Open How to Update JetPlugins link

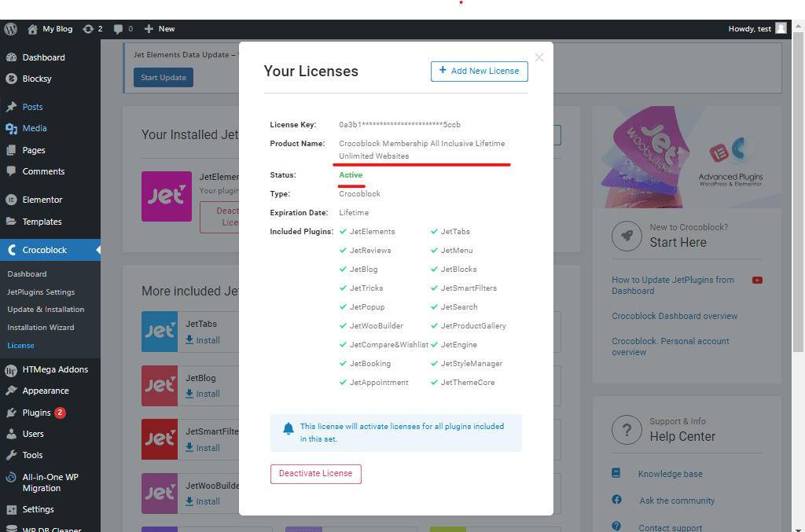673,285
